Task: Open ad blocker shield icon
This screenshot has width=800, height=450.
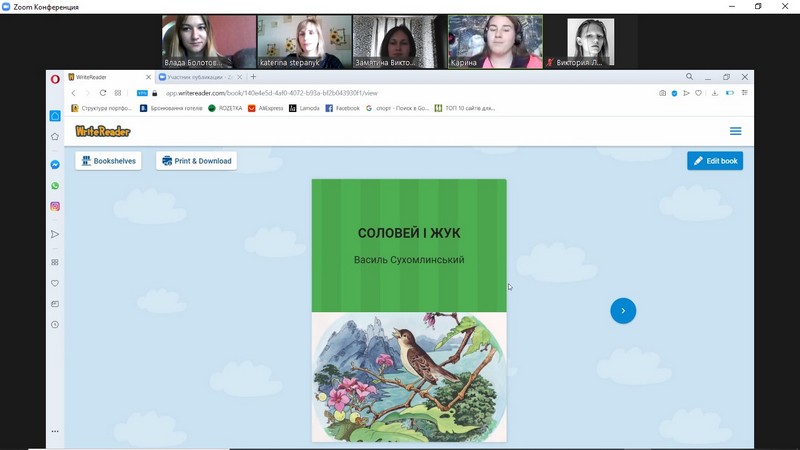Action: click(674, 93)
